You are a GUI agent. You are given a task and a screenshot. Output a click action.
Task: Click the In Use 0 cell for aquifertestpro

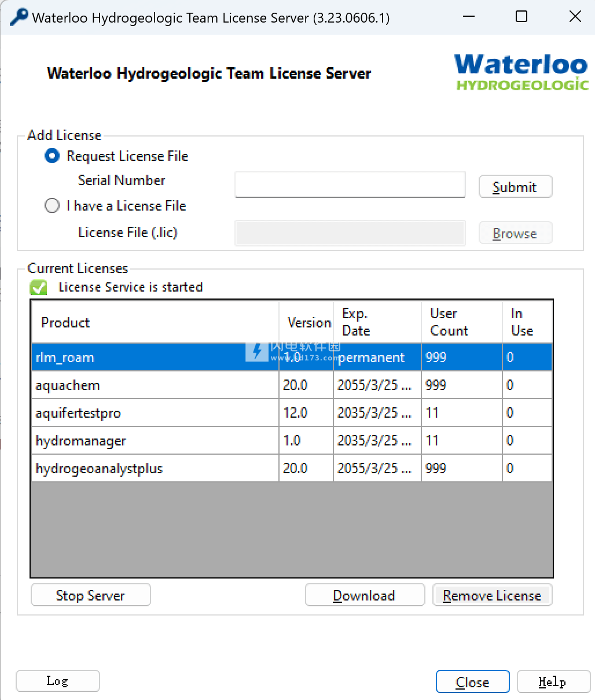tap(527, 413)
